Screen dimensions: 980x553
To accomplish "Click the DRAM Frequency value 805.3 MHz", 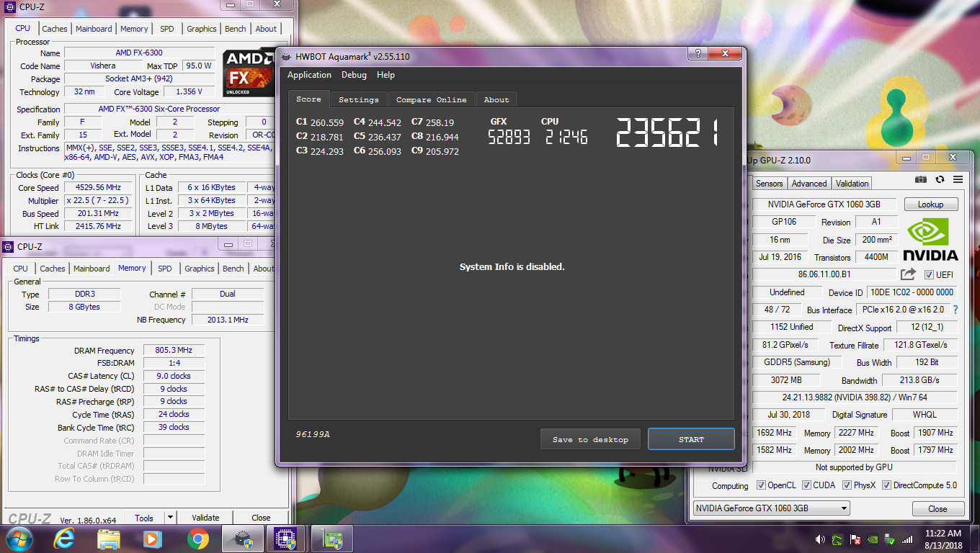I will [173, 350].
